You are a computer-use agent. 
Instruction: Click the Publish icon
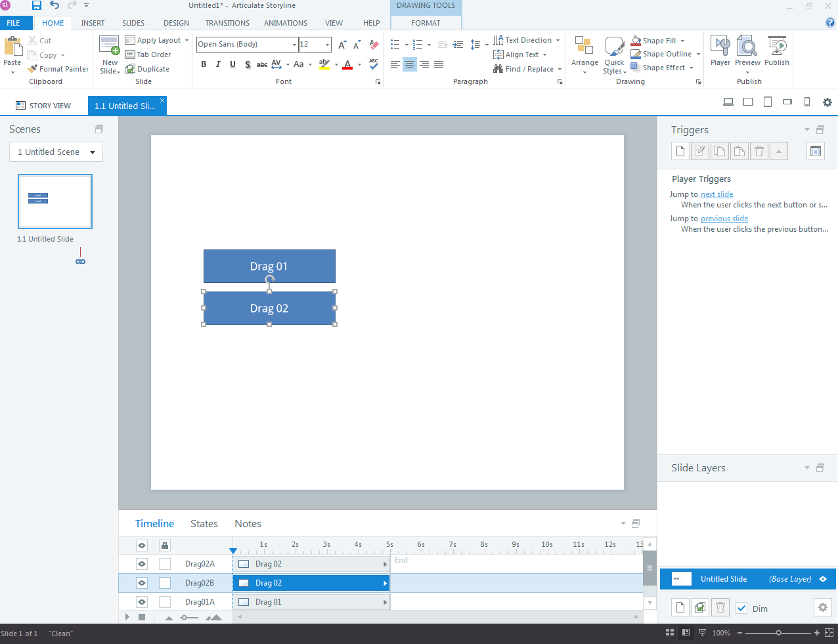[777, 51]
